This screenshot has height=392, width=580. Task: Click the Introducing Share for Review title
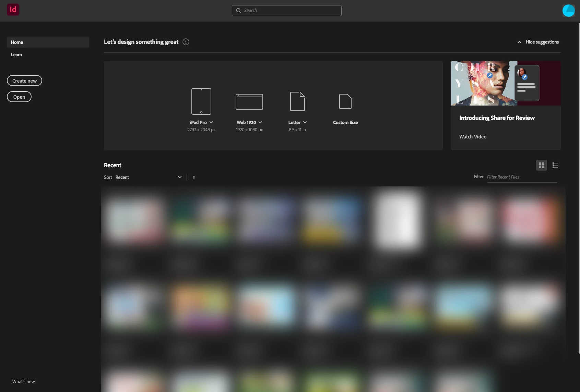pyautogui.click(x=497, y=118)
